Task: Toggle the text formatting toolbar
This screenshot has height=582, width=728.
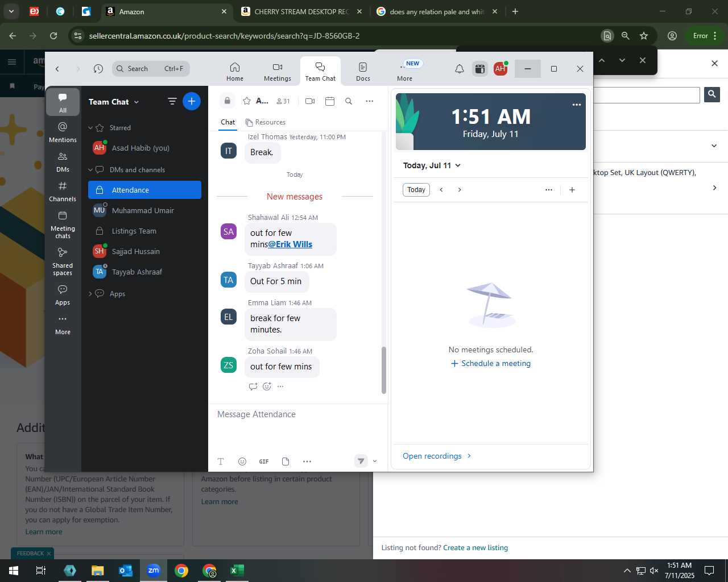Action: tap(221, 462)
